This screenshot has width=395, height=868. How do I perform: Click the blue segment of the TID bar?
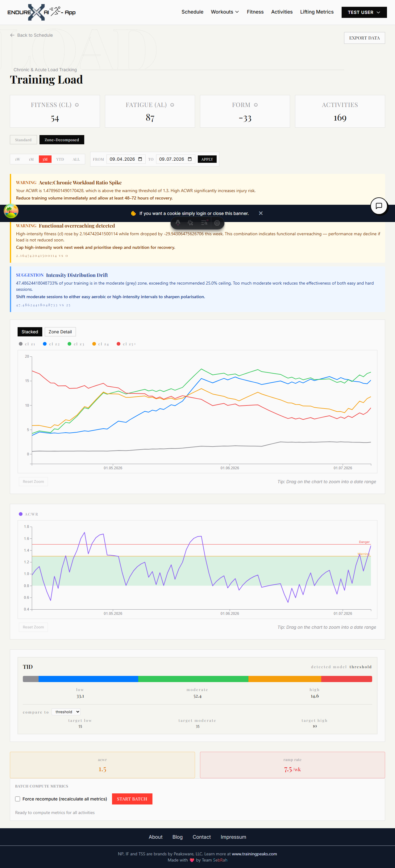88,679
